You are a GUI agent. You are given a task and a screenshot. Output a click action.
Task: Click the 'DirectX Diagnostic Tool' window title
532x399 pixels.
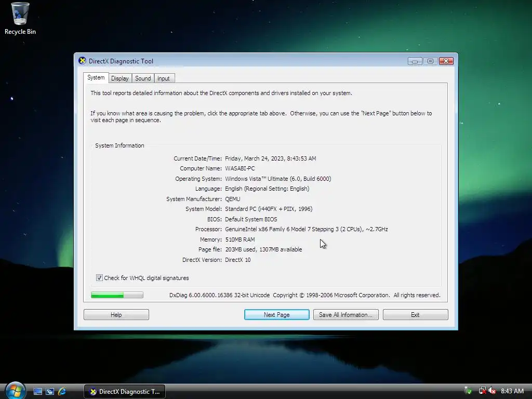point(121,61)
